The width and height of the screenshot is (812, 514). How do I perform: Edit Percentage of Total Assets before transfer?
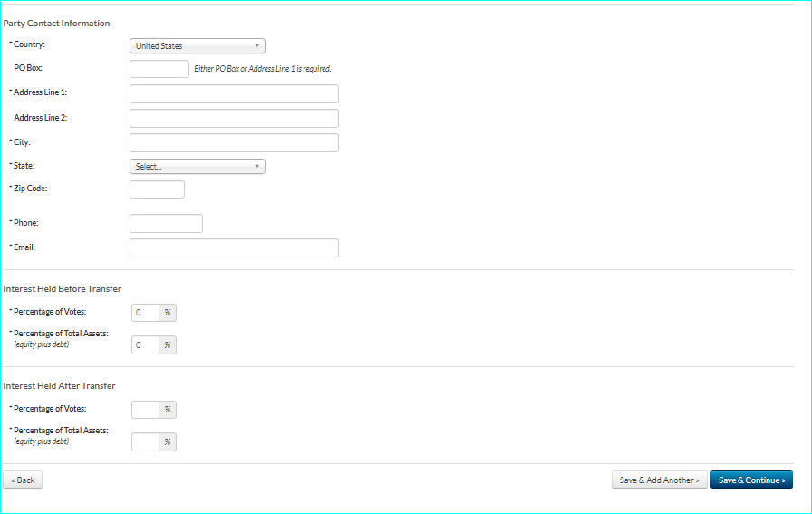[x=146, y=345]
